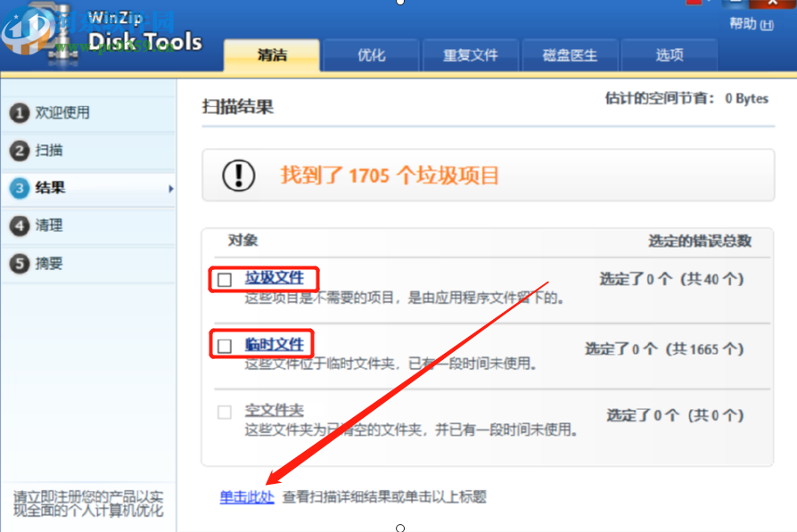Click the step 2 扫描 circle icon
Viewport: 797px width, 532px height.
(19, 151)
